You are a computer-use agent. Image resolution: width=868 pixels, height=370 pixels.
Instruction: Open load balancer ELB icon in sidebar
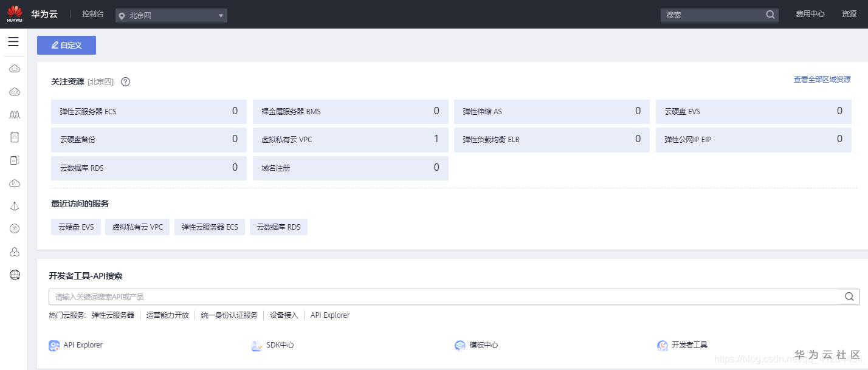(15, 206)
